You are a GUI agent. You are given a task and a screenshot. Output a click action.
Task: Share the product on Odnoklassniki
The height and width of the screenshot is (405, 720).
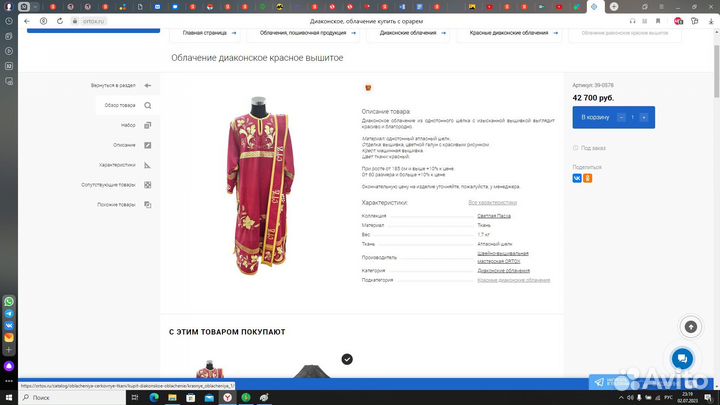[588, 178]
